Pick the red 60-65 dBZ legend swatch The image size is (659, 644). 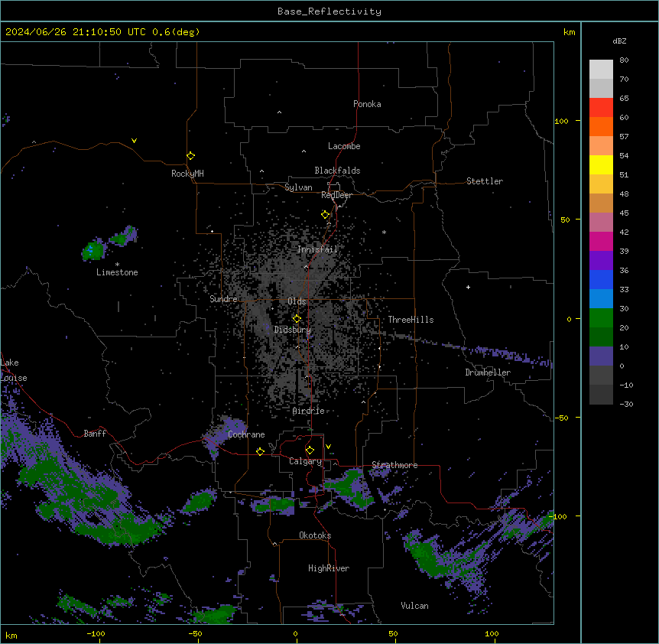(601, 108)
